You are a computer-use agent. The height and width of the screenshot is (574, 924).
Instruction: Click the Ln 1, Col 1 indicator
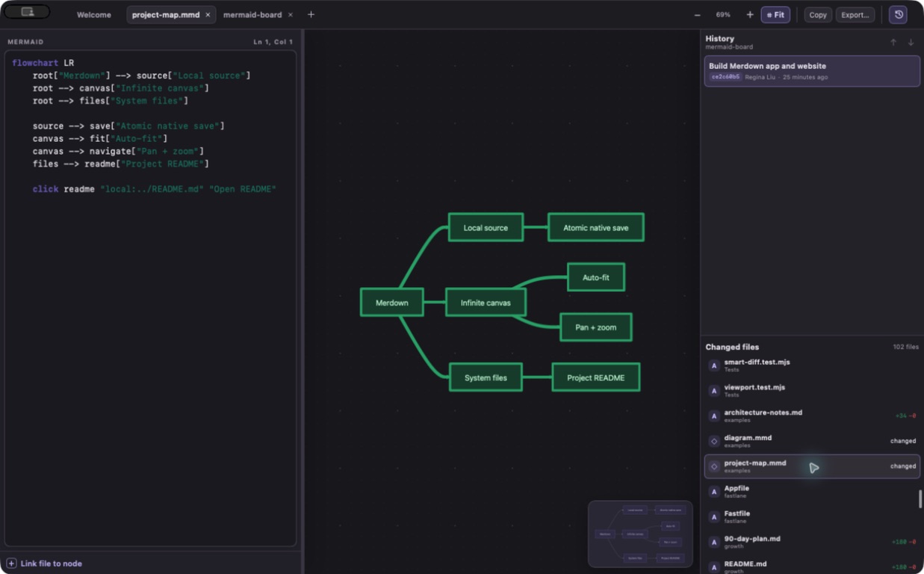(273, 42)
